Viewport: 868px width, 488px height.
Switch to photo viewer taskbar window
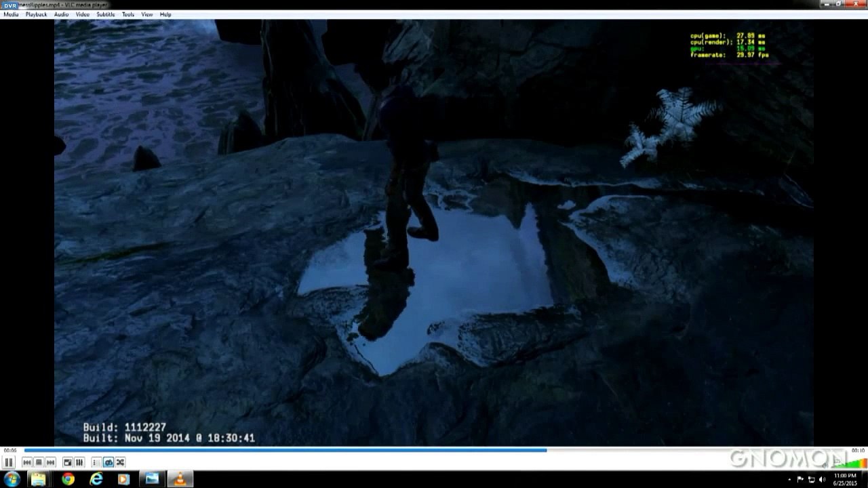[152, 479]
